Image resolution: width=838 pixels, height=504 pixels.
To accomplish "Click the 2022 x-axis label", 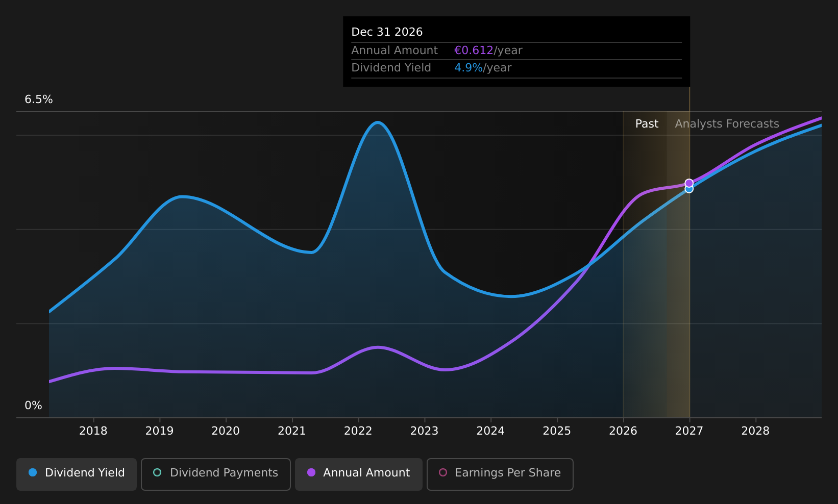I will click(x=358, y=431).
